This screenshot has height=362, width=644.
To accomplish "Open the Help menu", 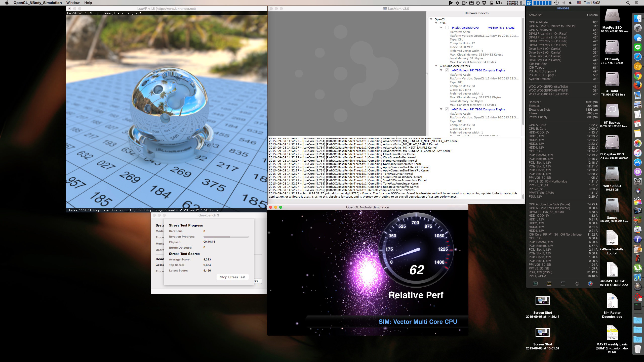I will [88, 3].
